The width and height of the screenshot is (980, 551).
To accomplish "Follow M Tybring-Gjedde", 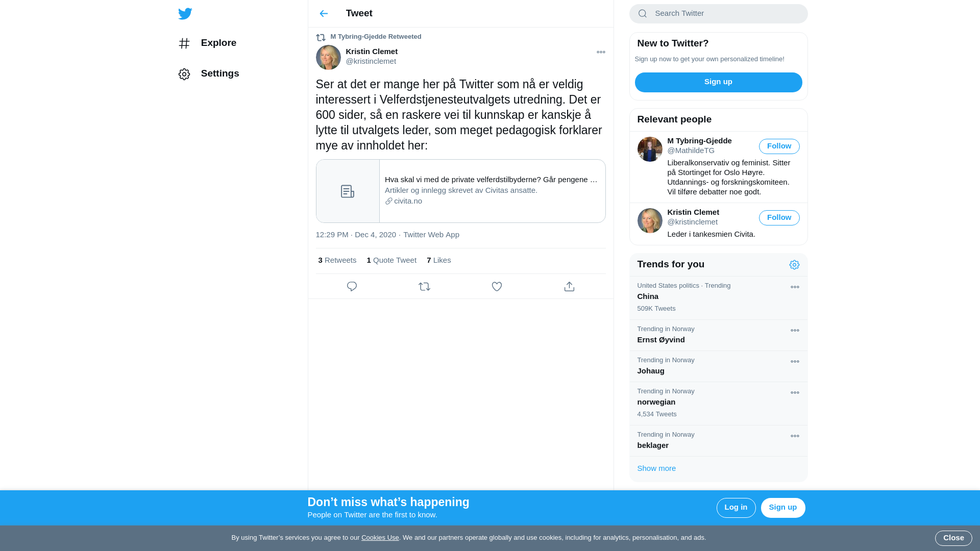I will click(779, 146).
